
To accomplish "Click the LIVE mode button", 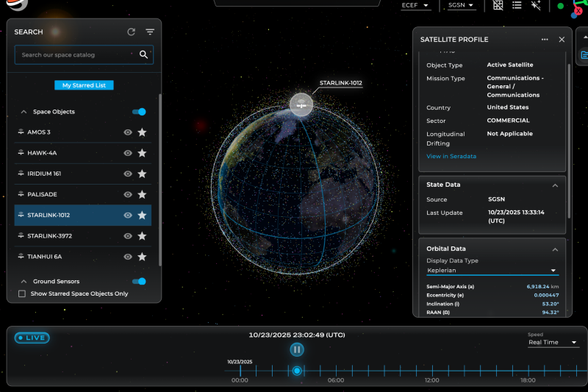I will (x=32, y=338).
